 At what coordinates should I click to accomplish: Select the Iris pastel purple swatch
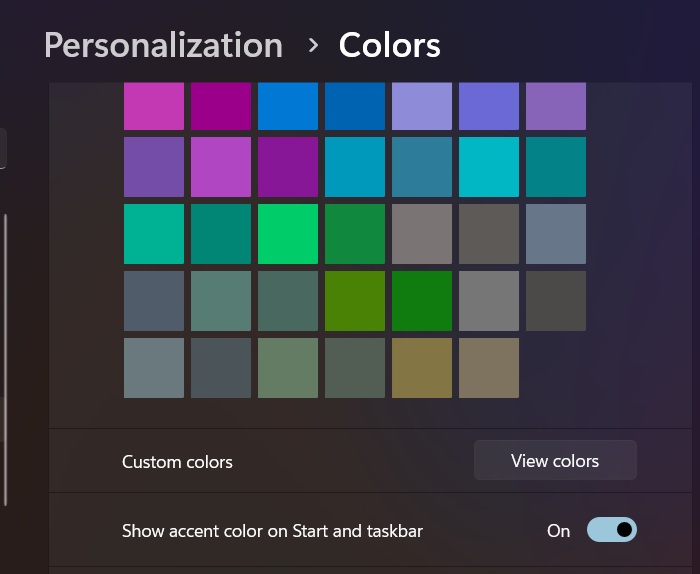pyautogui.click(x=556, y=106)
